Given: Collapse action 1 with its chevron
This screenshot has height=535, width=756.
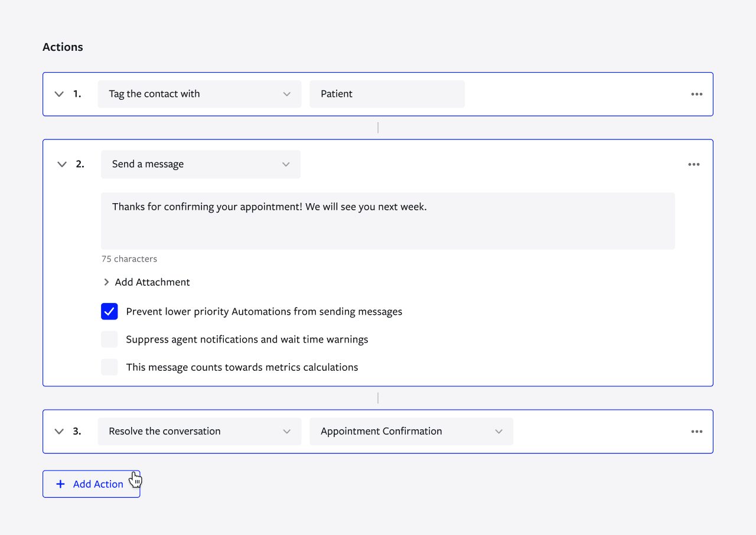Looking at the screenshot, I should [x=59, y=94].
